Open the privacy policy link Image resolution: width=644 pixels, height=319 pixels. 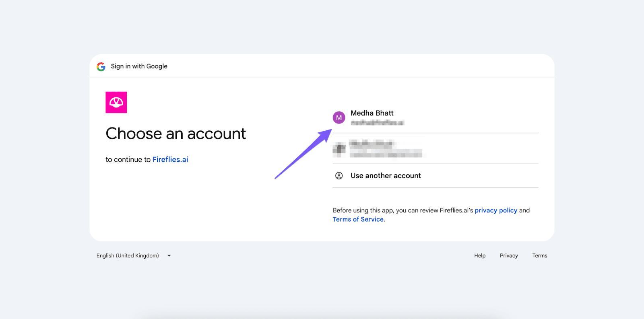[496, 210]
